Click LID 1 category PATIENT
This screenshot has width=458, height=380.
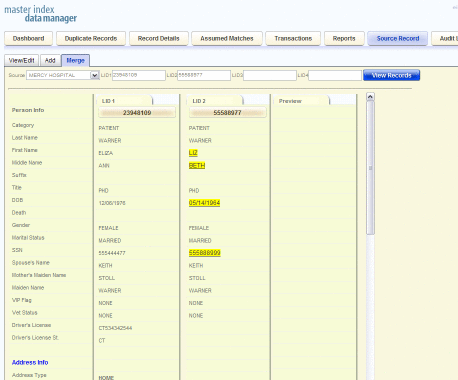point(109,128)
